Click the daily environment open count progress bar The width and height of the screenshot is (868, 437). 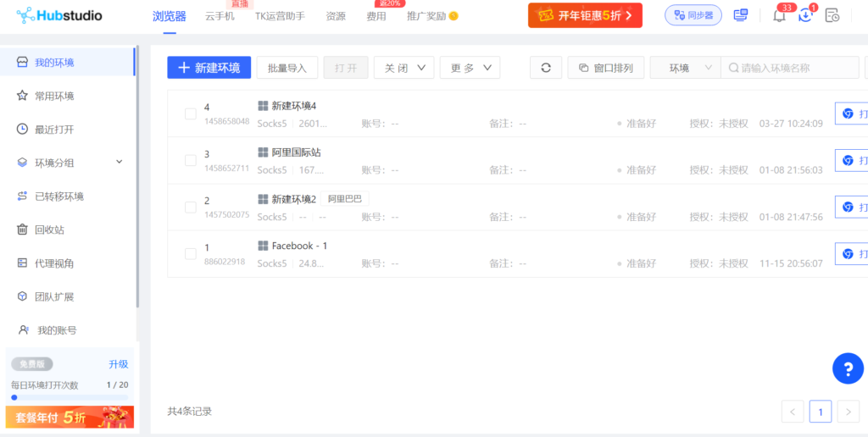[70, 396]
